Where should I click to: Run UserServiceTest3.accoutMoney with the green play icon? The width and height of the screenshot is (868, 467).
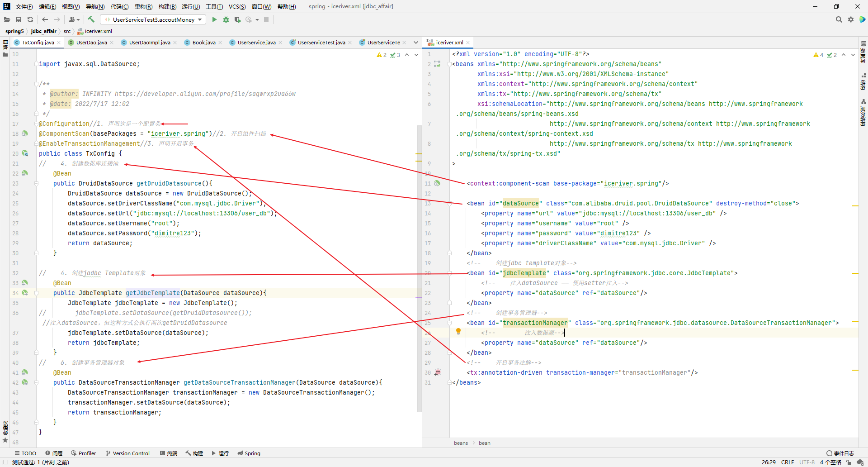[x=214, y=19]
